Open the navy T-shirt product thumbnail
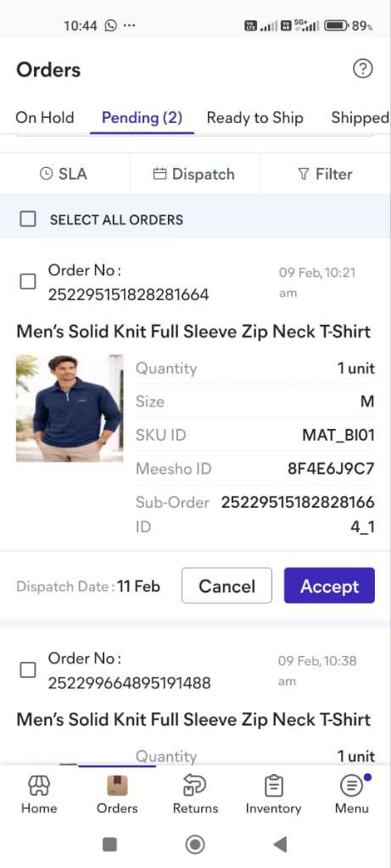391x868 pixels. pyautogui.click(x=70, y=408)
